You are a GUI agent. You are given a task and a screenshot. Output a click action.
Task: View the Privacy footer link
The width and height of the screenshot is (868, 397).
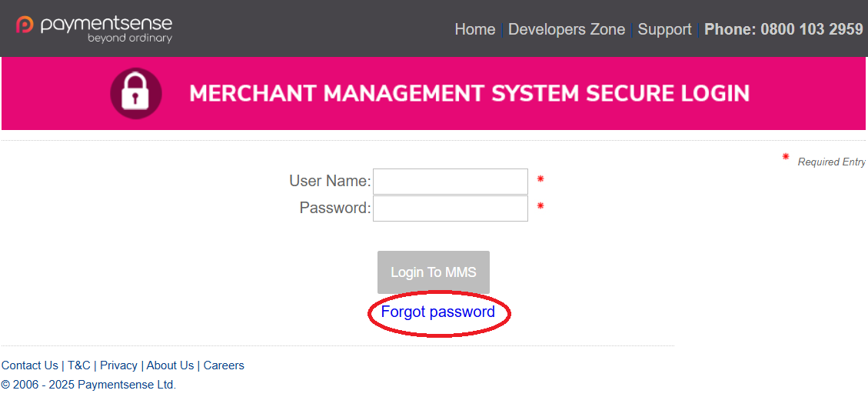tap(118, 365)
